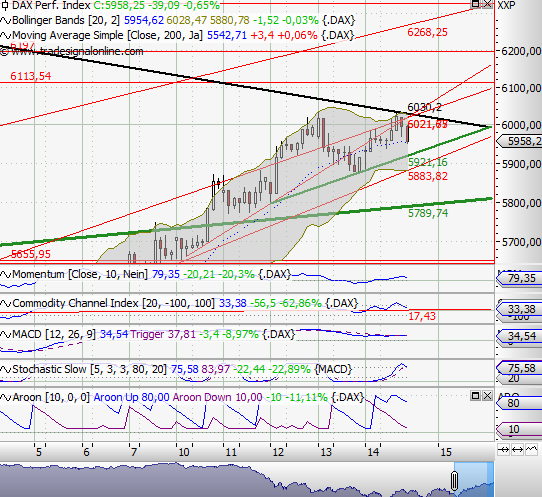Select the DAX Perf. Index legend label
The height and width of the screenshot is (497, 542).
tap(51, 6)
